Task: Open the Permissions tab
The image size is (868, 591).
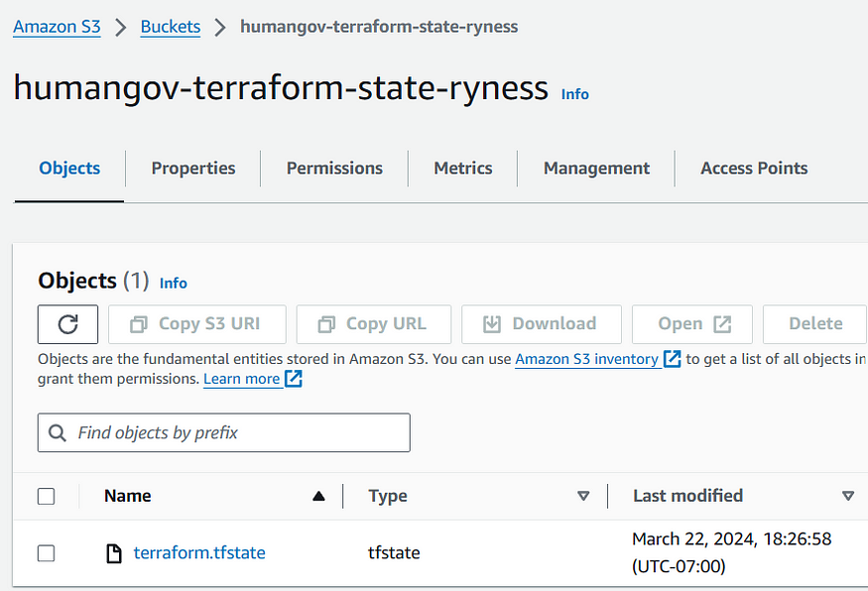Action: tap(334, 169)
